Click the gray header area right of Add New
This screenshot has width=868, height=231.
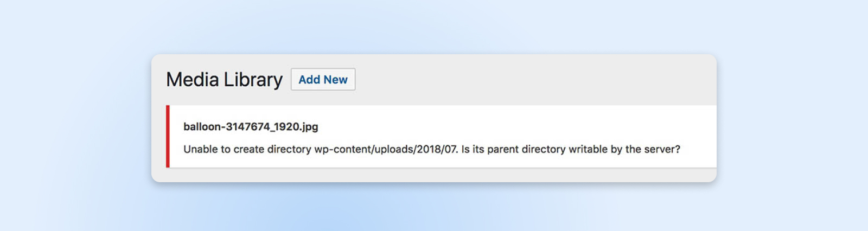[532, 80]
